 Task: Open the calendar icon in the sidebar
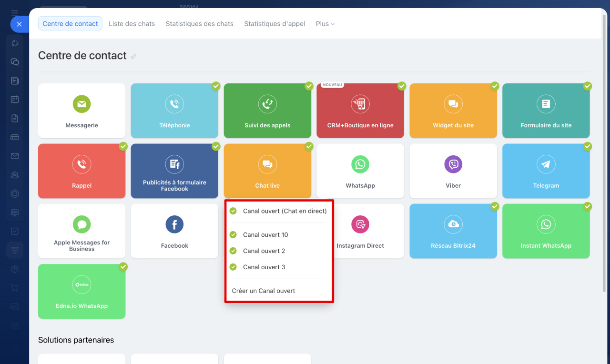[x=15, y=100]
